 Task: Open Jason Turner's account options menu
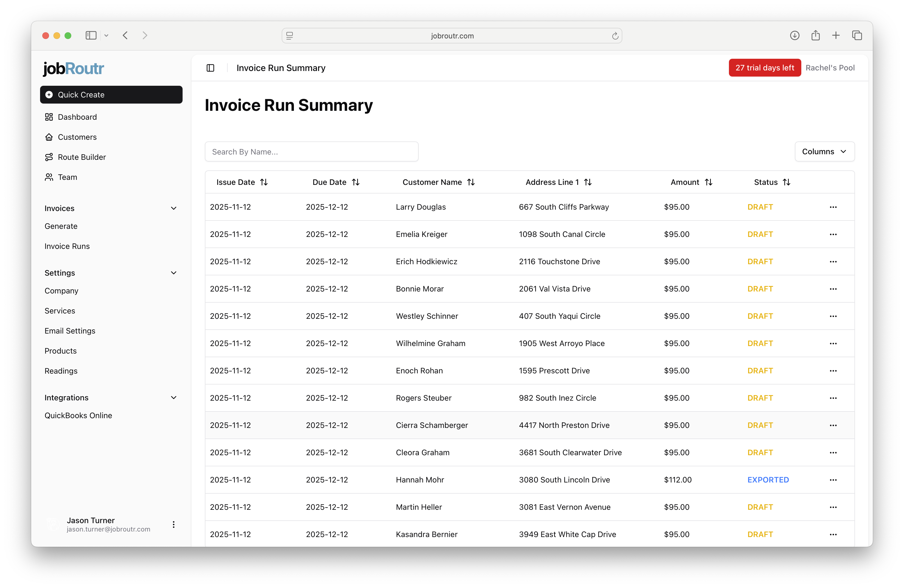[x=174, y=525]
